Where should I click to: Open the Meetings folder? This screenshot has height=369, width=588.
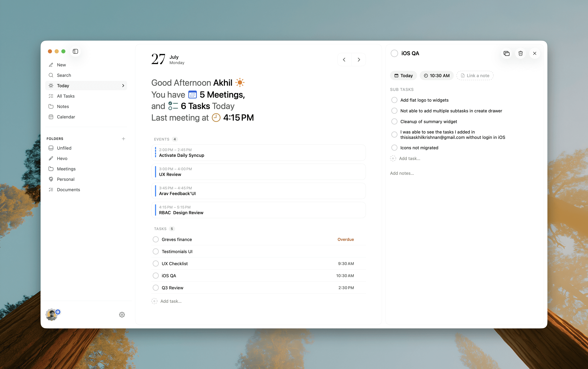click(86, 169)
